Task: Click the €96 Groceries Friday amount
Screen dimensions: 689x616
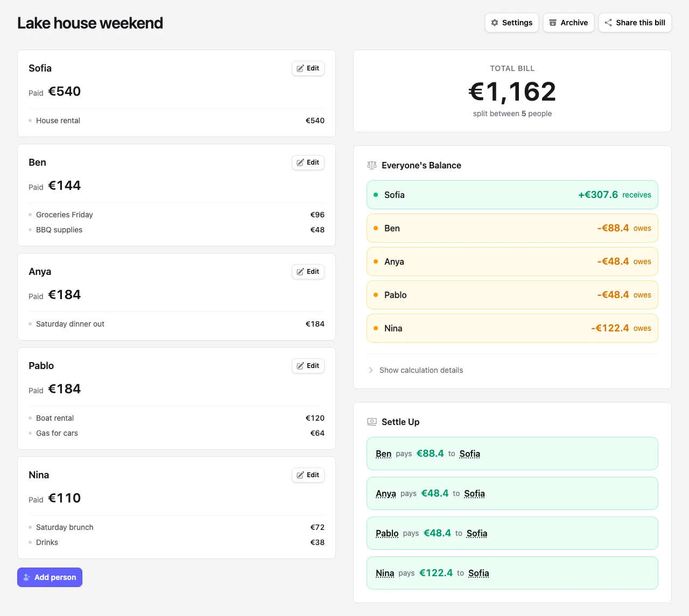Action: tap(318, 215)
